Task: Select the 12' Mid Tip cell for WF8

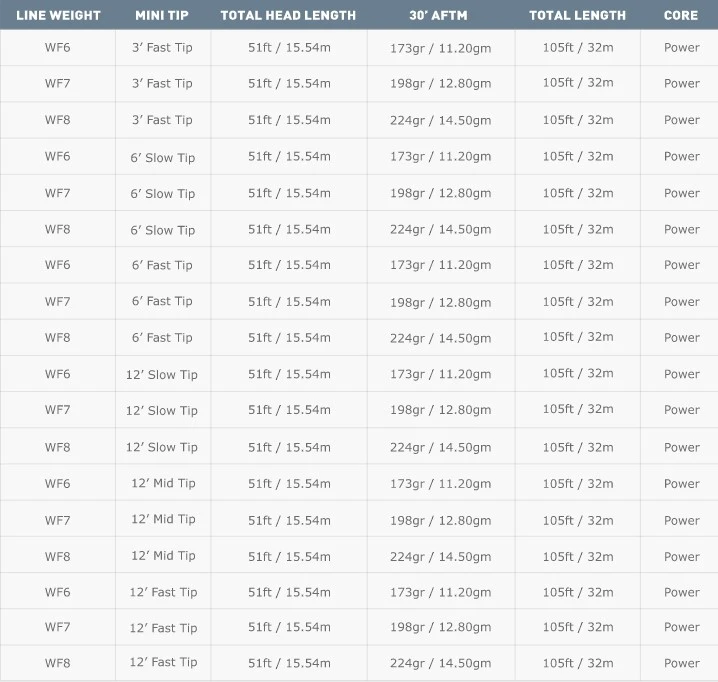Action: [162, 556]
